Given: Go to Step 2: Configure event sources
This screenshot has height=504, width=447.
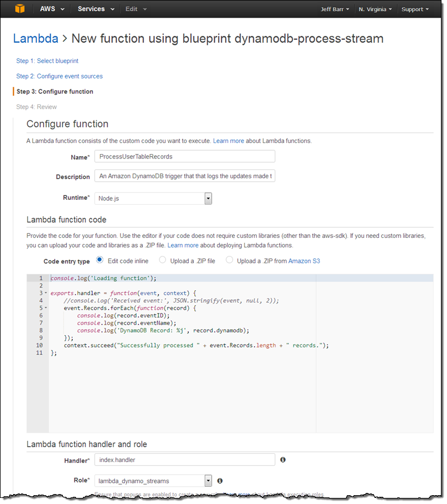Looking at the screenshot, I should (x=59, y=76).
